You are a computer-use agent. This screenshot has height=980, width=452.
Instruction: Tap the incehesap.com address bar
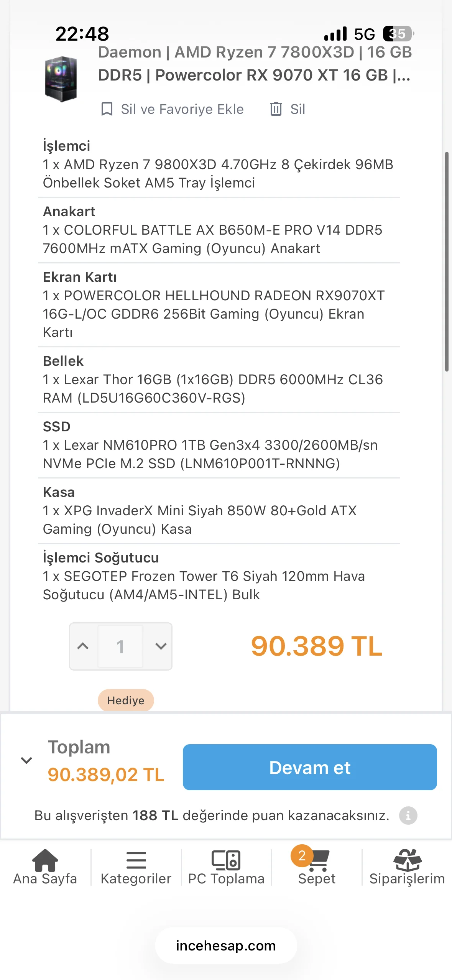[x=226, y=945]
